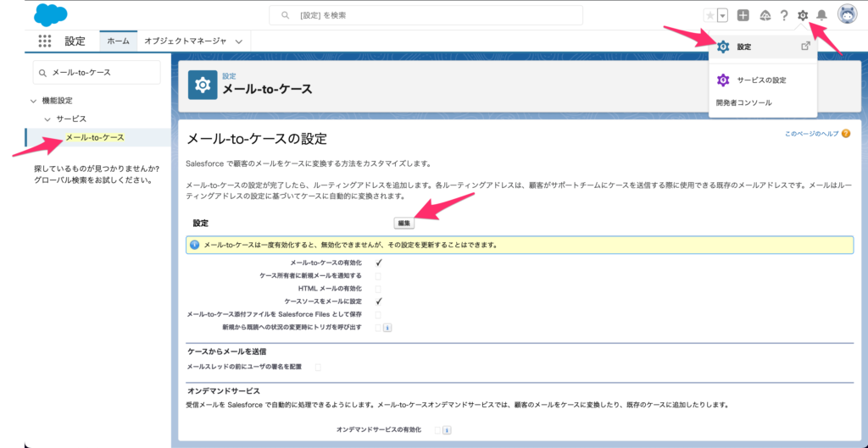Expand the オブジェクトマネージャ tab dropdown chevron
This screenshot has height=448, width=868.
click(239, 41)
